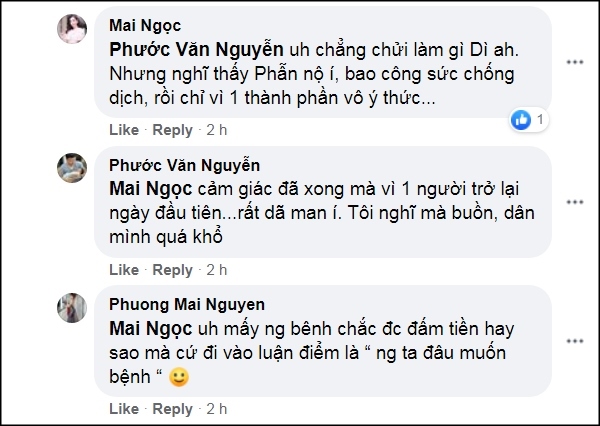This screenshot has width=600, height=426.
Task: Reply to Phuong Mai Nguyen's comment
Action: 172,409
